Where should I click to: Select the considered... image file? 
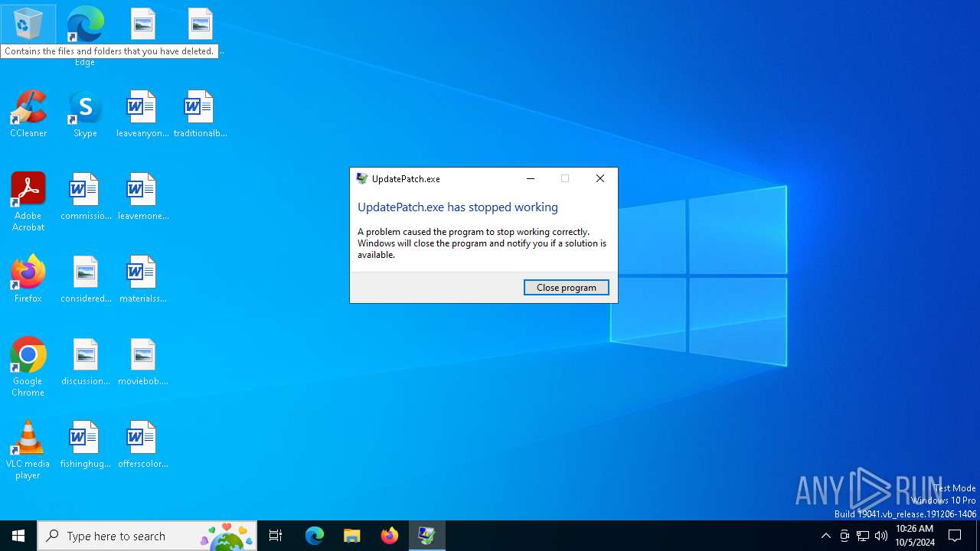point(85,279)
